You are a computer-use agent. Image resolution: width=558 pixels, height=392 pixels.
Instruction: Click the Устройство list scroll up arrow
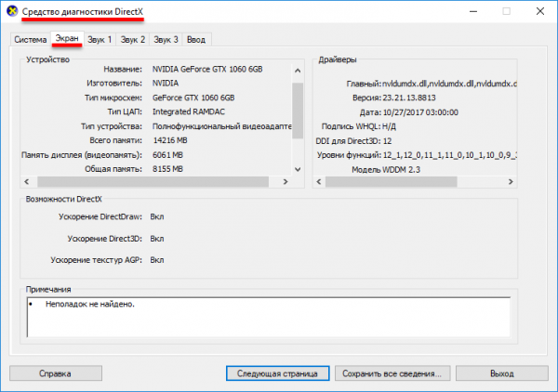[x=298, y=71]
